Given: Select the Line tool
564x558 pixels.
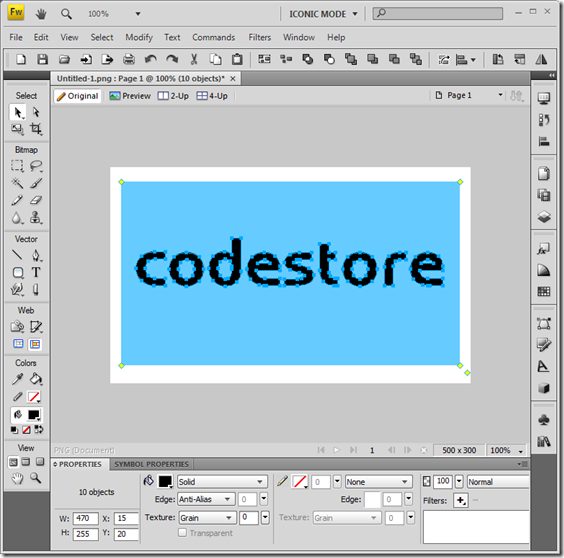Looking at the screenshot, I should pos(17,255).
